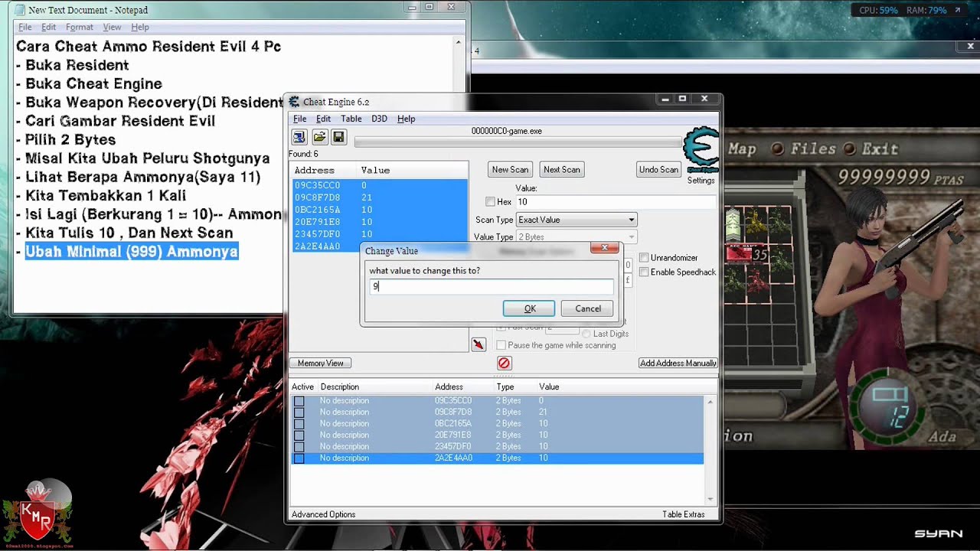Toggle Active box for address 09C8F7D8

pos(299,412)
